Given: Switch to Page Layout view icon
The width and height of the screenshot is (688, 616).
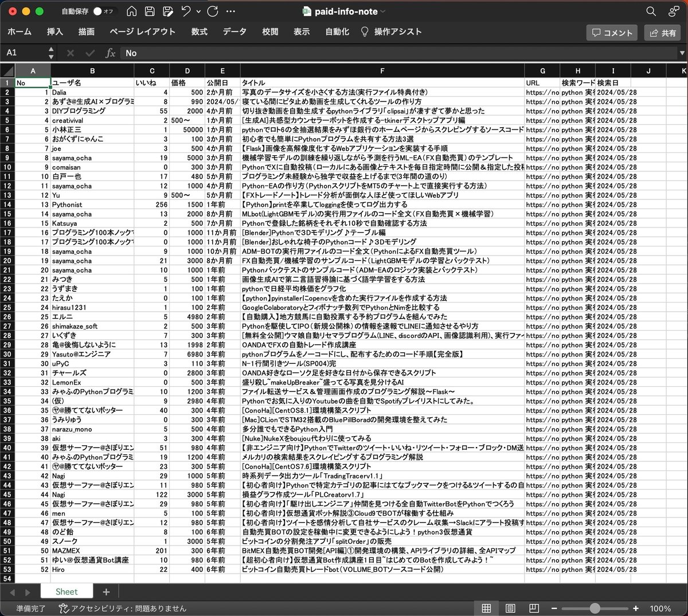Looking at the screenshot, I should click(x=510, y=608).
